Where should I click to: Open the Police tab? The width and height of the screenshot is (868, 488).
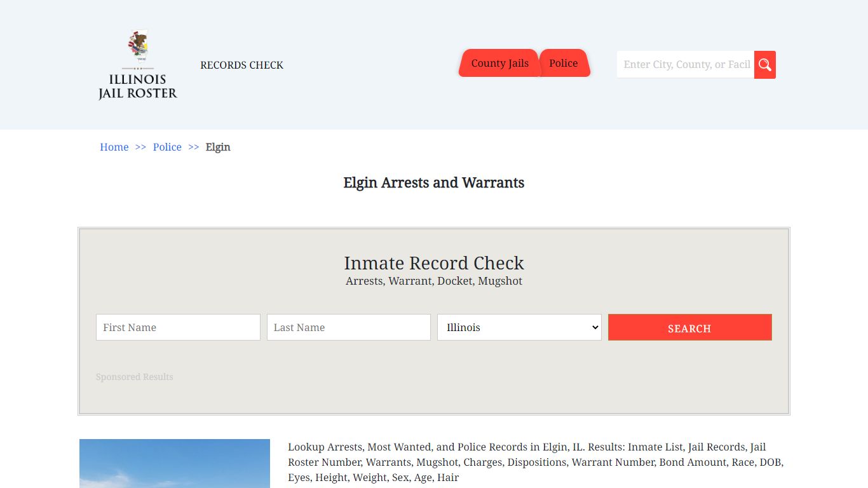point(564,63)
